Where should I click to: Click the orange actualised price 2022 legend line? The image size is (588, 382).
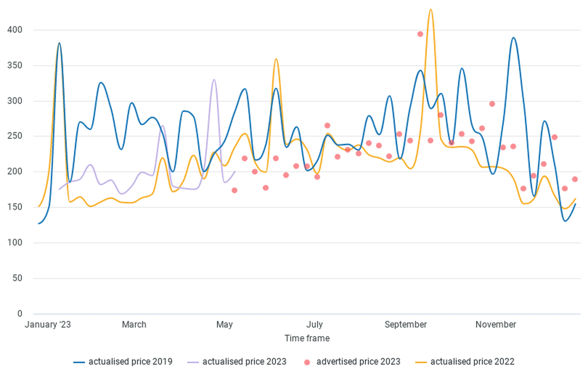pos(421,362)
